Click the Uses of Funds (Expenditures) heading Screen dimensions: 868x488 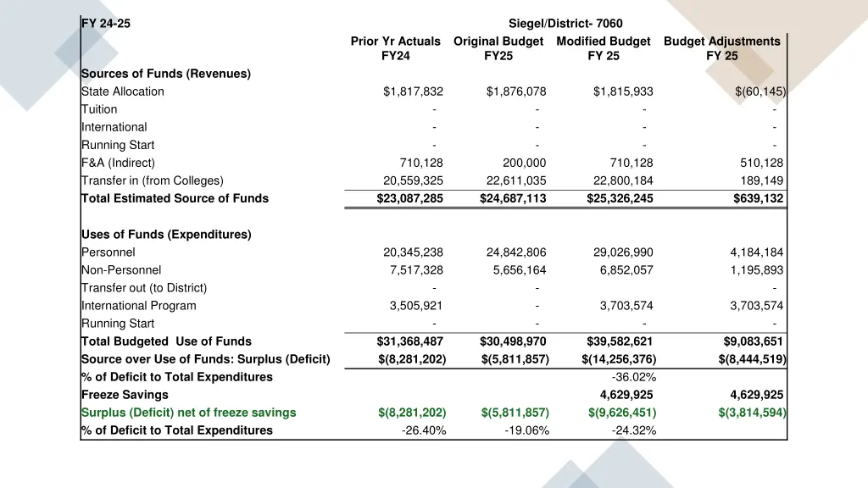(166, 234)
